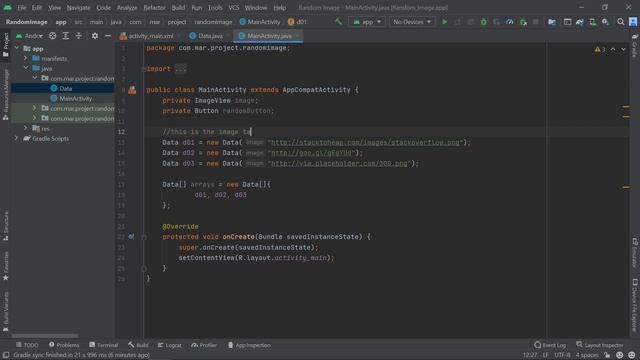This screenshot has width=640, height=360.
Task: Click the UTF-8 encoding in status bar
Action: click(x=562, y=355)
